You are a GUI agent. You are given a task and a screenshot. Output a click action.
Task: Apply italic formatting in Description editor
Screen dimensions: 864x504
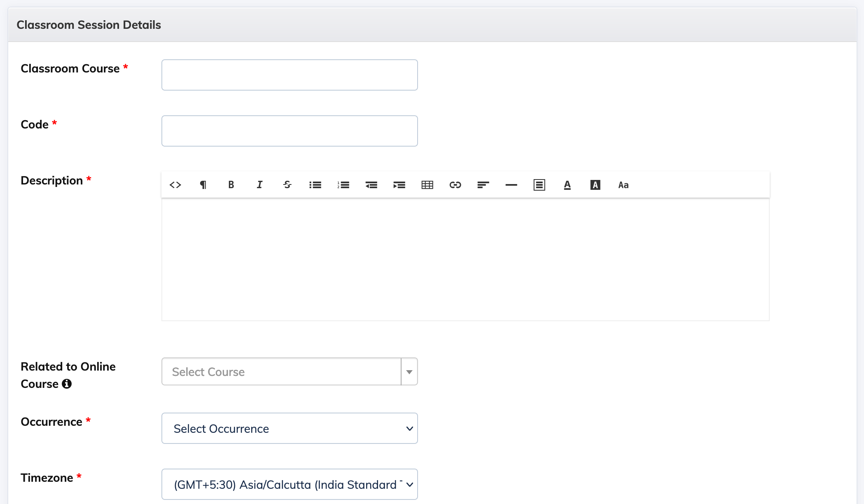pos(259,185)
